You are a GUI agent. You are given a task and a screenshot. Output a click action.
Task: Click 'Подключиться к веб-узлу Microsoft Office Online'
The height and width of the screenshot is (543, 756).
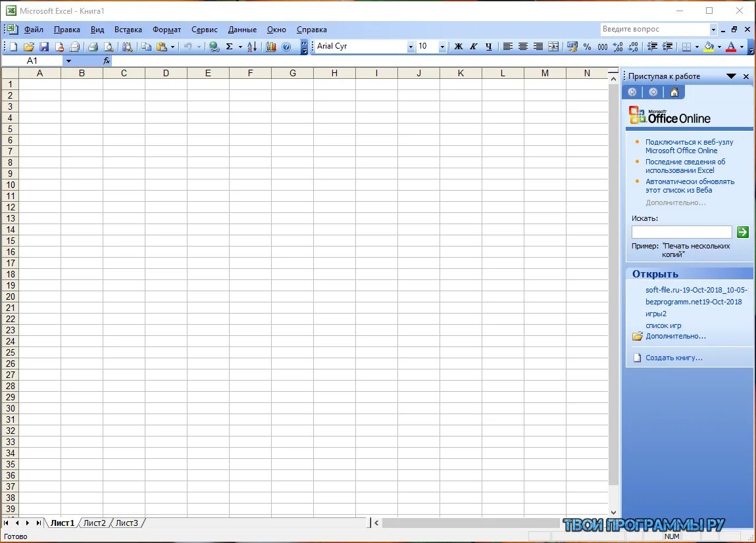coord(689,146)
